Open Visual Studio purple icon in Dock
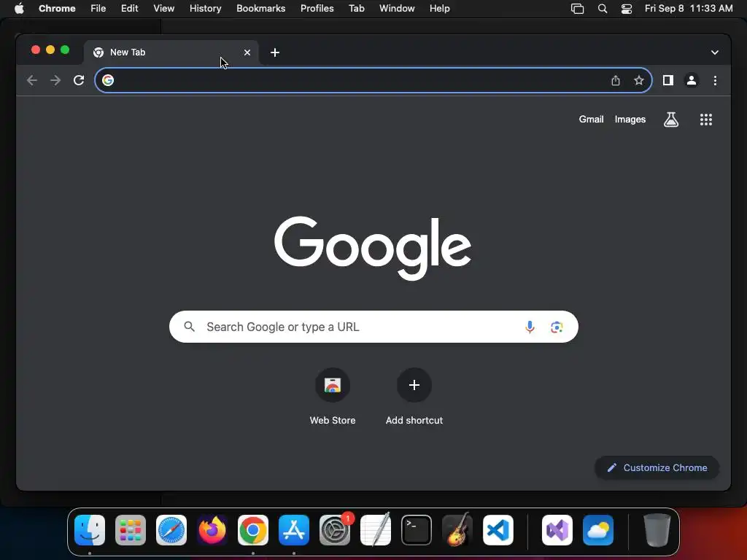The image size is (747, 560). point(557,530)
